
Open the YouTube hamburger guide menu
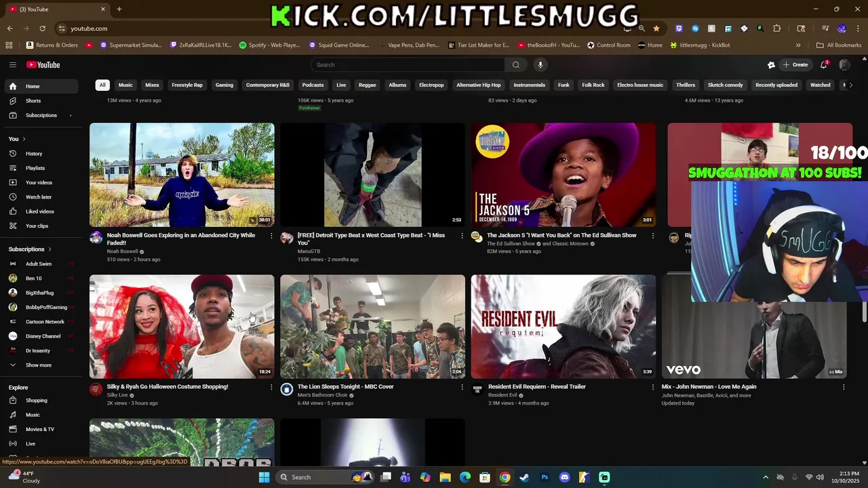pos(12,65)
